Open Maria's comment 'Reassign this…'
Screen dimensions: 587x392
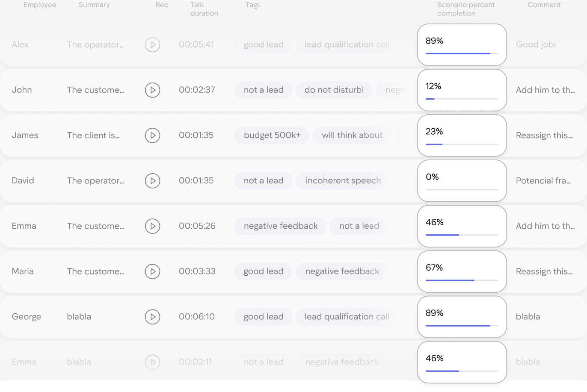[544, 271]
